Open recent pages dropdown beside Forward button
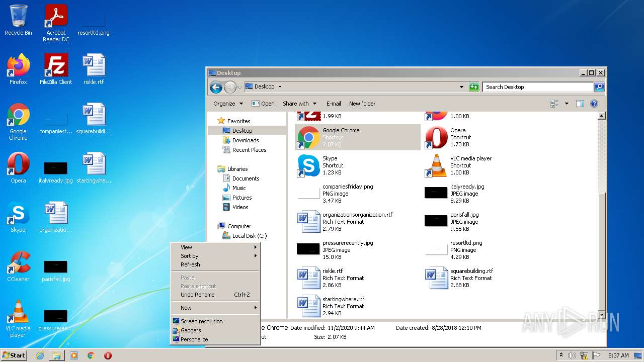This screenshot has width=644, height=362. point(239,87)
